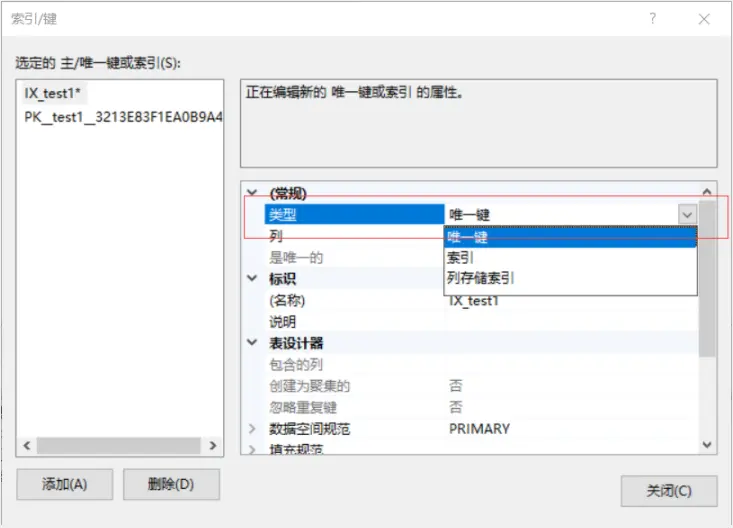The height and width of the screenshot is (528, 733).
Task: Choose 列存储索引 in dropdown list
Action: tap(570, 278)
